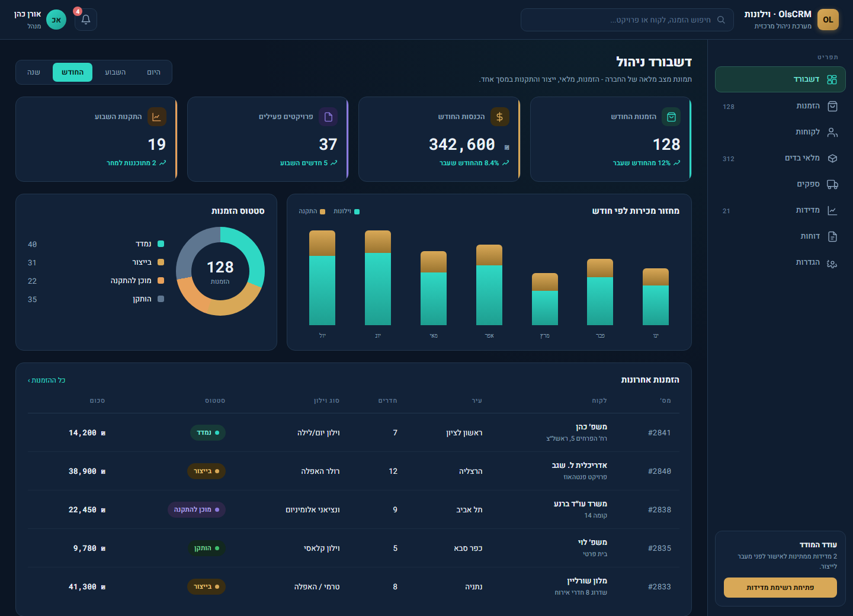Click the fabric inventory box icon
This screenshot has width=853, height=616.
click(832, 158)
